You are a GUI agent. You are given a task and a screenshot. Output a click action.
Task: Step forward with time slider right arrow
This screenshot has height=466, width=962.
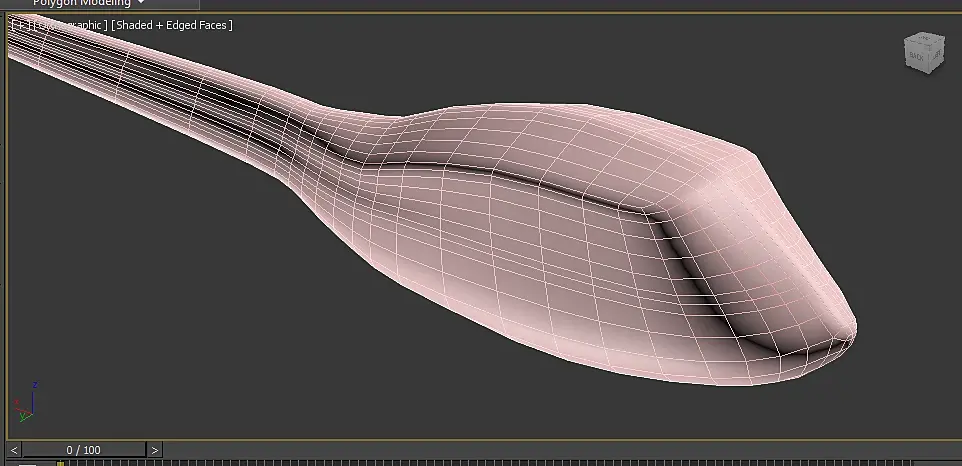pos(155,450)
